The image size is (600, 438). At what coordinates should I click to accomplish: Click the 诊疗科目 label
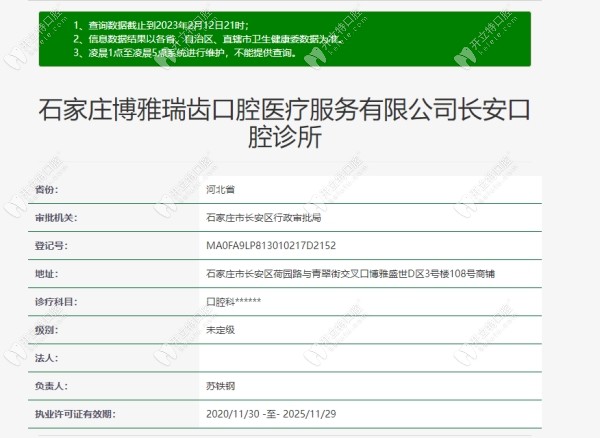pyautogui.click(x=56, y=302)
